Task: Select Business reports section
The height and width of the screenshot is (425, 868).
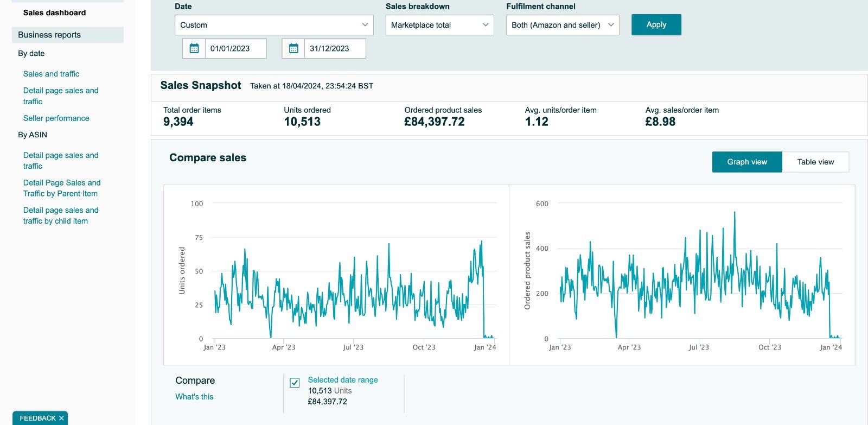Action: [x=68, y=35]
